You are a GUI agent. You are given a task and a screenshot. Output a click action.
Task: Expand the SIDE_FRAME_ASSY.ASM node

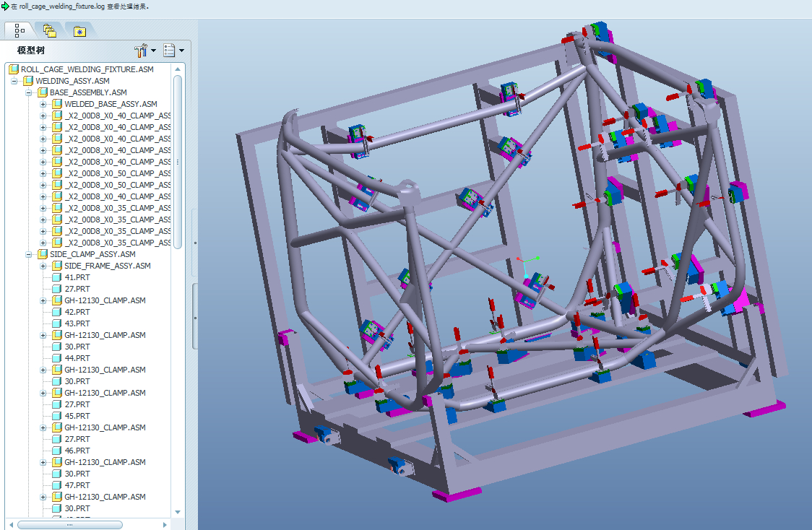(43, 266)
